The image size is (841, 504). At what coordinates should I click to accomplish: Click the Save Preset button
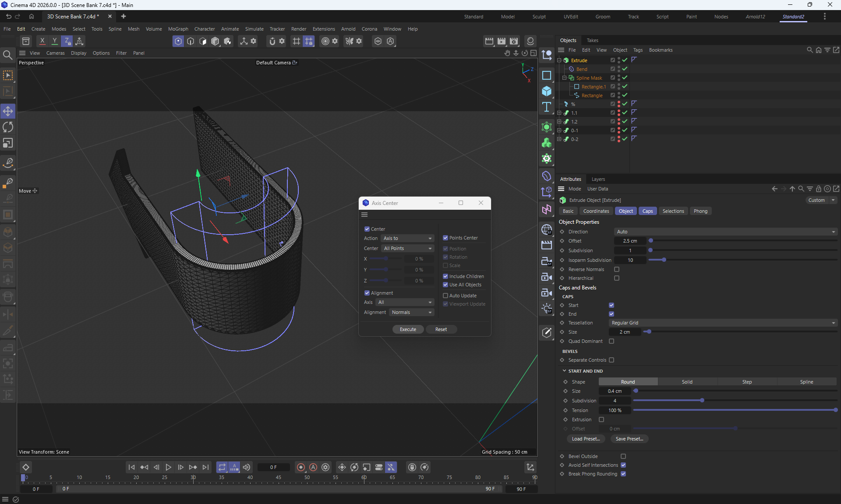629,439
